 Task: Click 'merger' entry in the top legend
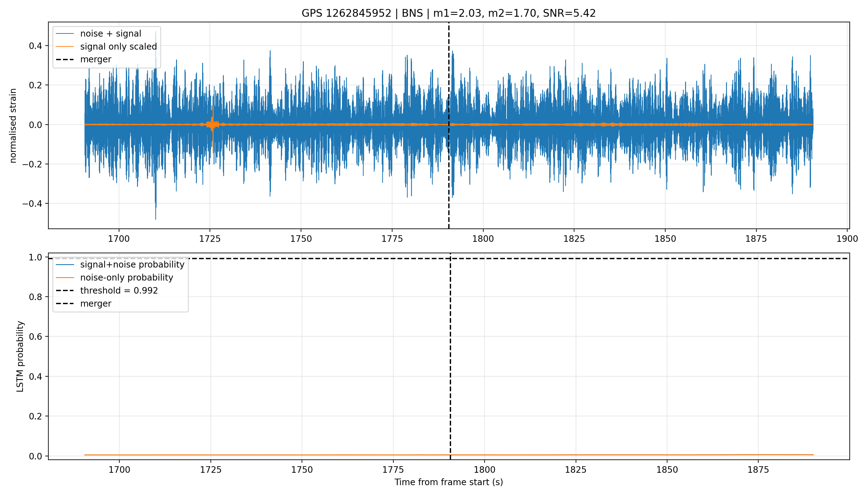(84, 59)
